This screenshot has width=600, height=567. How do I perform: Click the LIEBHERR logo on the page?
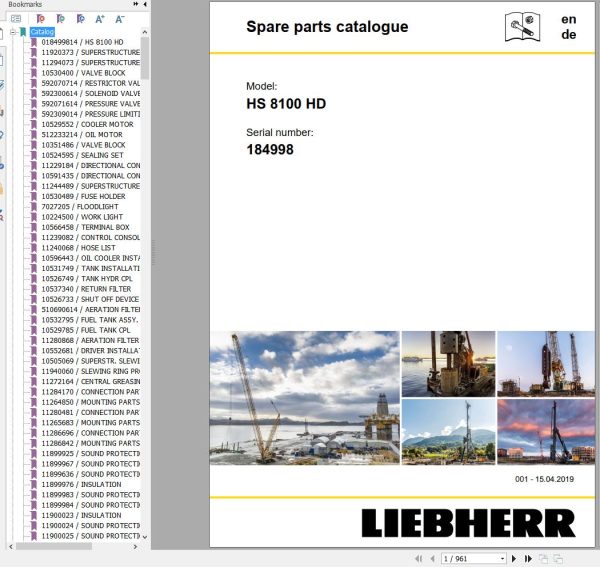468,523
